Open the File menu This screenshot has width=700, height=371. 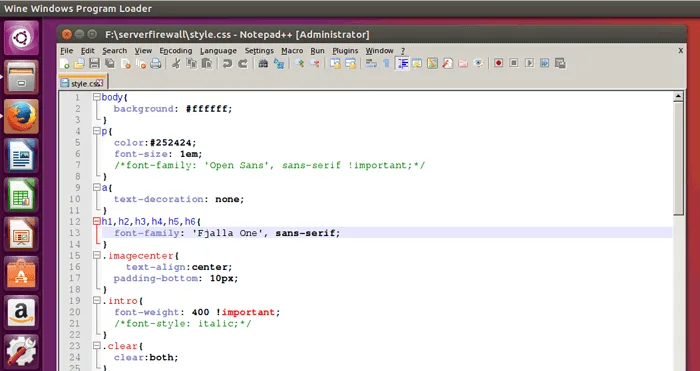click(x=67, y=50)
